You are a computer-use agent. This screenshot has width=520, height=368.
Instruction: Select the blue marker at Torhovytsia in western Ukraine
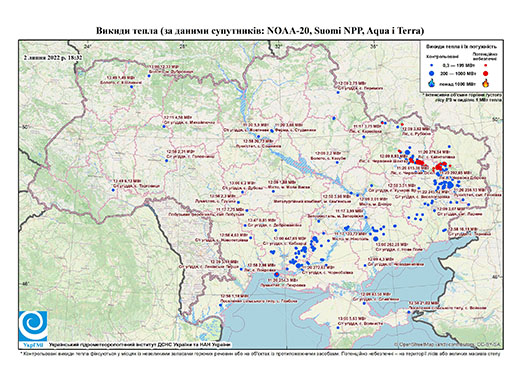(113, 190)
